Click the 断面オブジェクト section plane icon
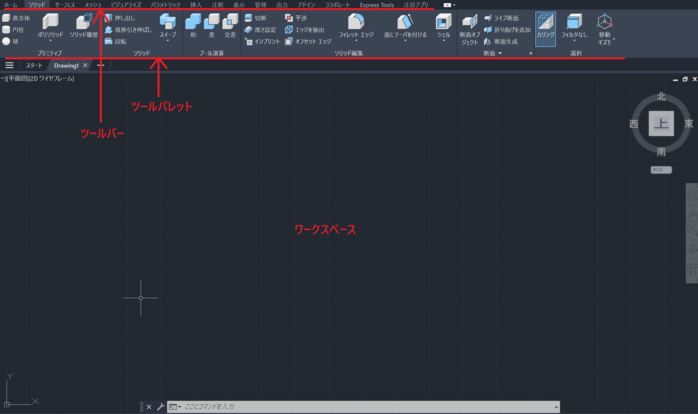Image resolution: width=698 pixels, height=414 pixels. [469, 24]
